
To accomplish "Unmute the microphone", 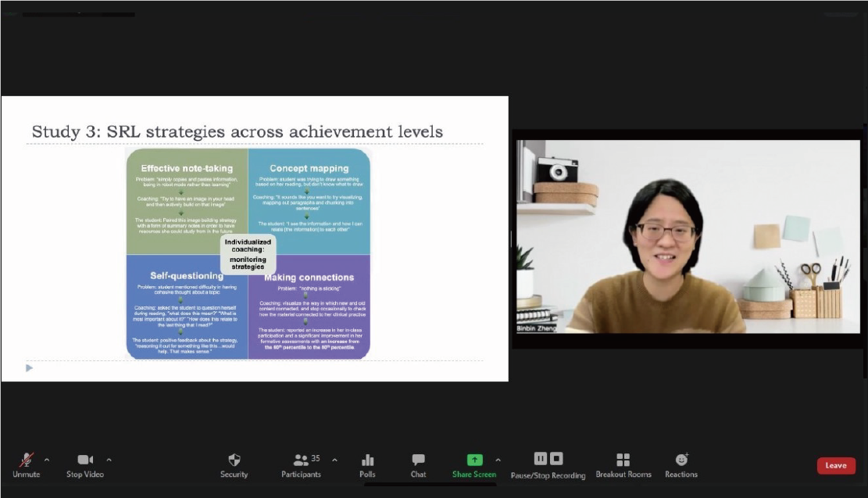I will point(26,460).
